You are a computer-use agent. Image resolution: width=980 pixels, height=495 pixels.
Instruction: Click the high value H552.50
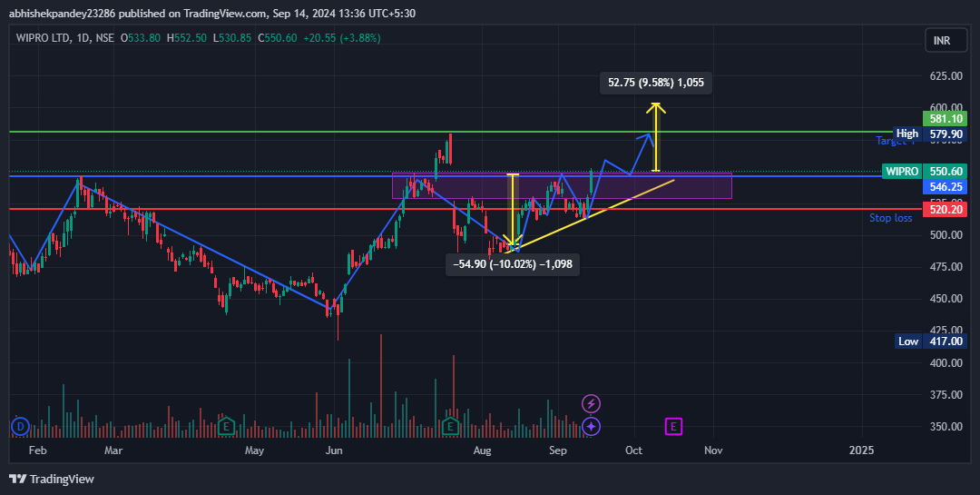(x=188, y=38)
